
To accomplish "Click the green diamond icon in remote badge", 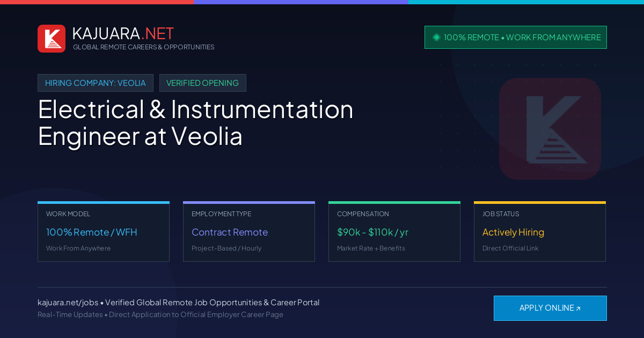I will click(x=436, y=37).
